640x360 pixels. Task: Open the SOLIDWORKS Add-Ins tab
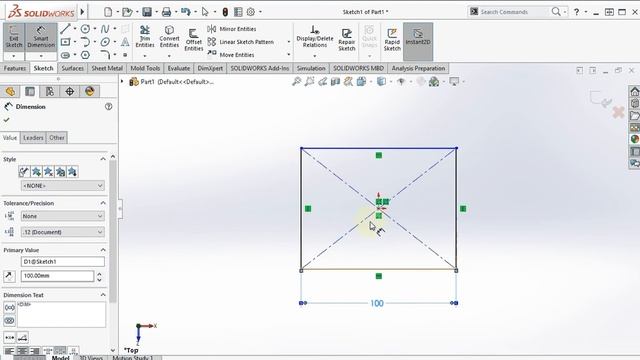[x=260, y=68]
